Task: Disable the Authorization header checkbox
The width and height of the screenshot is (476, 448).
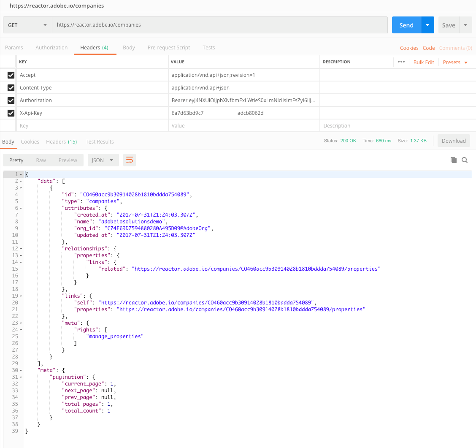Action: 11,100
